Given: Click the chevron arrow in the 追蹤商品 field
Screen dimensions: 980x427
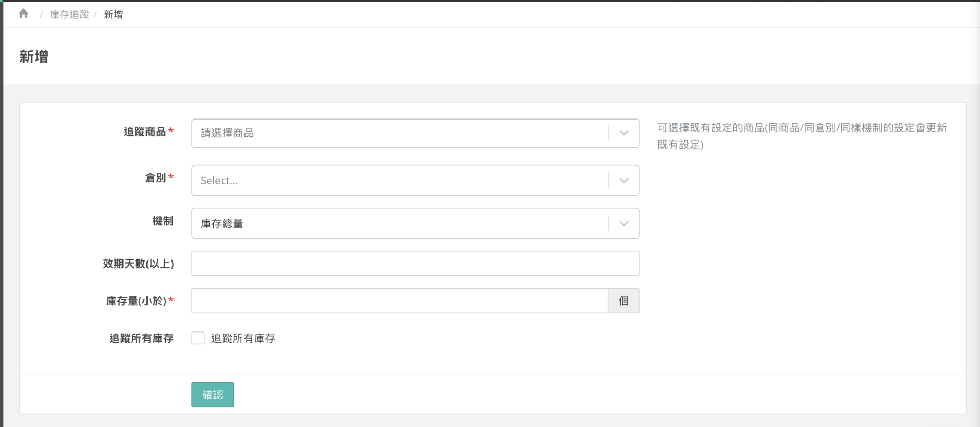Looking at the screenshot, I should [x=624, y=133].
